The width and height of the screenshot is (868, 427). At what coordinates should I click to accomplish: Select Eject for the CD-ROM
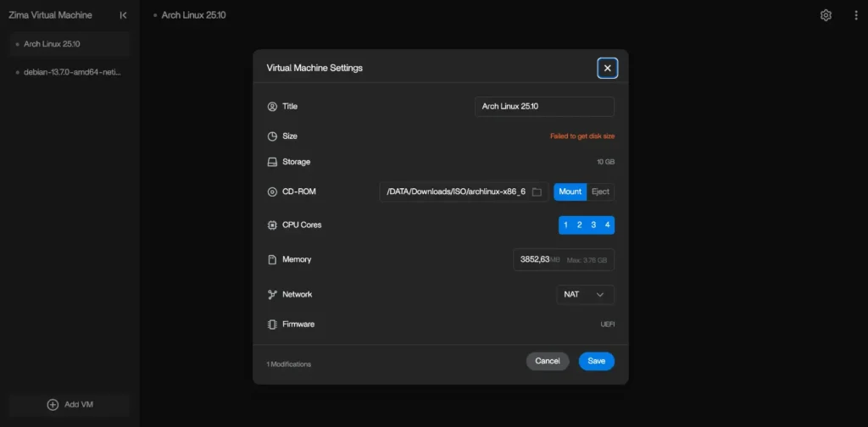pos(600,192)
